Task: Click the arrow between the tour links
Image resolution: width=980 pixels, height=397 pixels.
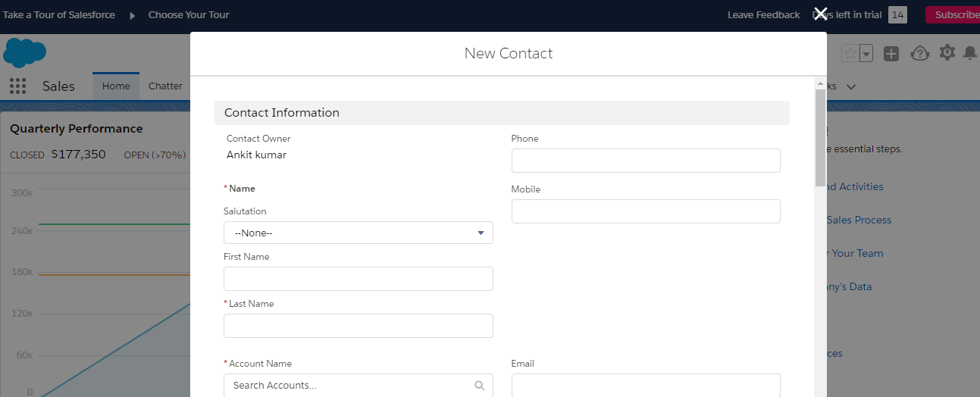Action: 132,15
